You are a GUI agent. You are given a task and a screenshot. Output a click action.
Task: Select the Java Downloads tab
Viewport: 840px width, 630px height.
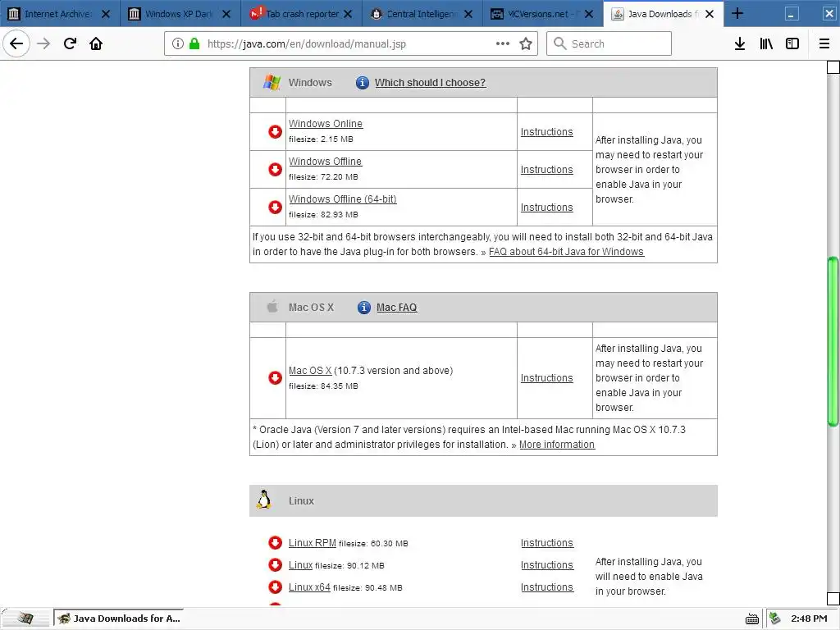662,14
